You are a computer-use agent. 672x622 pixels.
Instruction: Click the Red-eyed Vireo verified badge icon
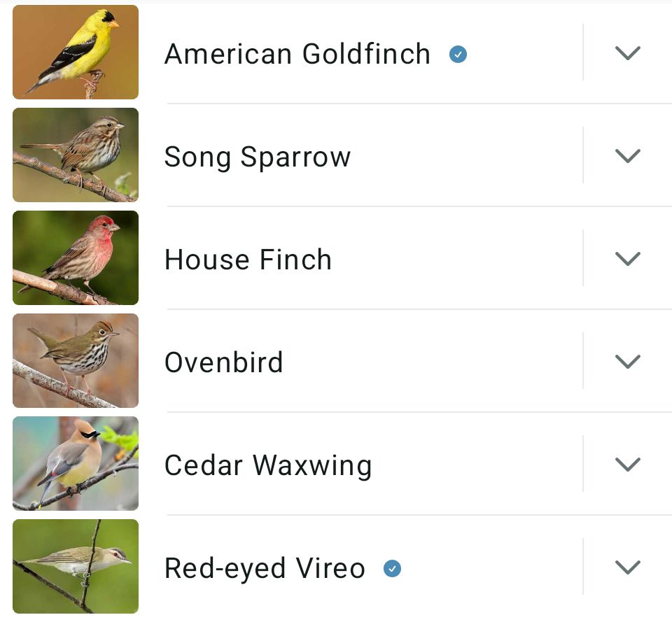click(x=393, y=568)
